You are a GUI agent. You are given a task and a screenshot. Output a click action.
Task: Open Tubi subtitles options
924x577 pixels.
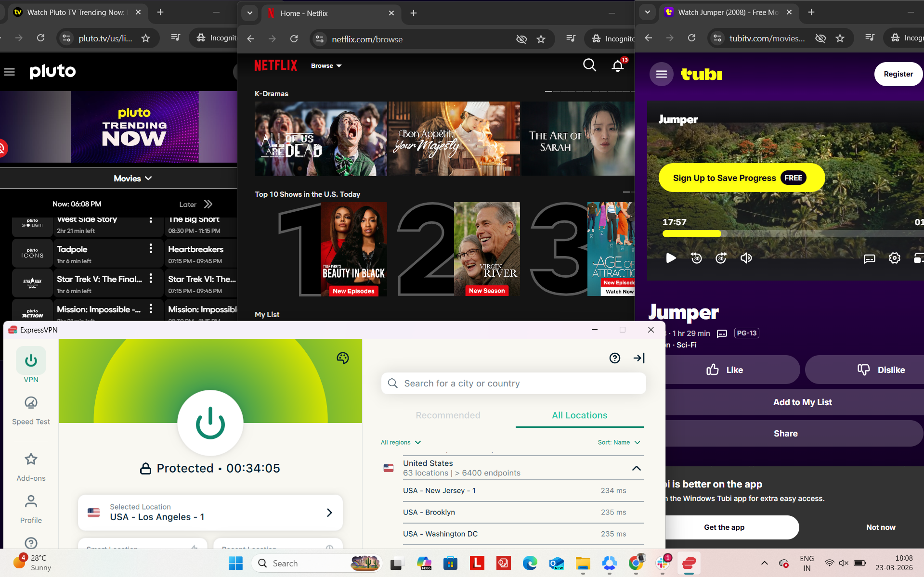click(x=869, y=258)
